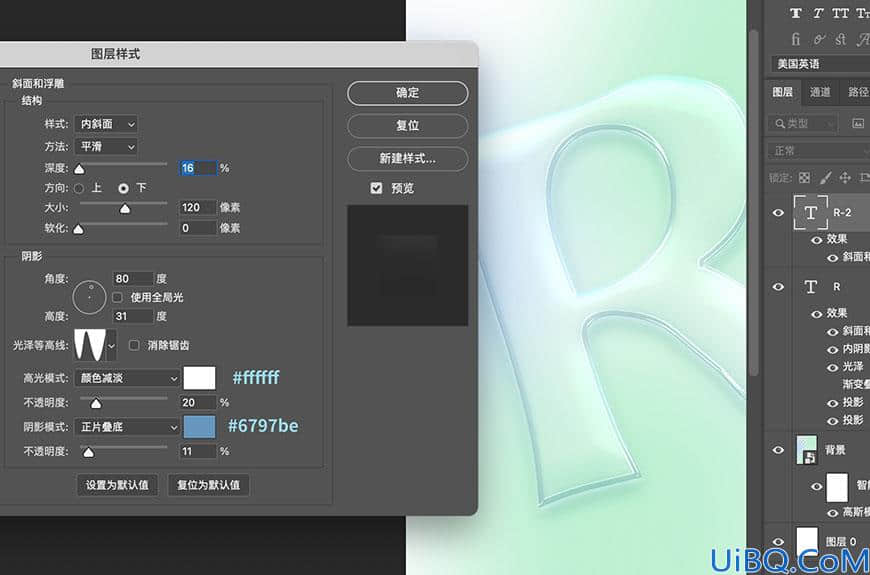Lock transparent pixels checkerboard icon

coord(804,178)
